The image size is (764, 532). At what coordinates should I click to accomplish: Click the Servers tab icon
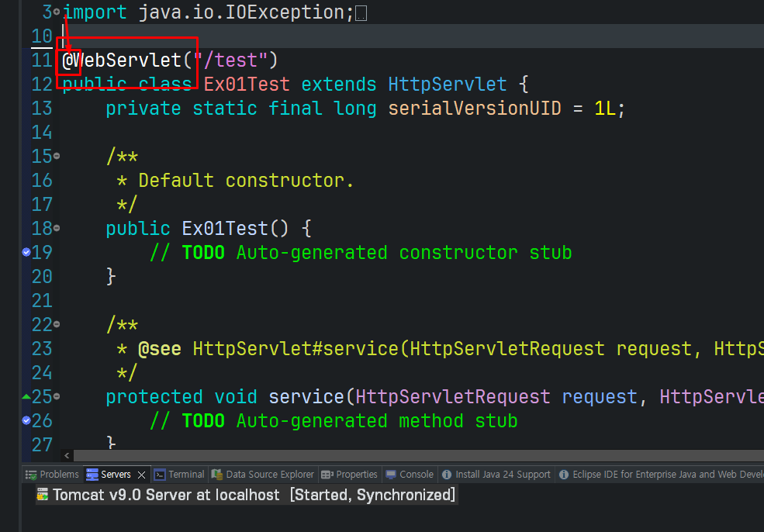coord(92,475)
